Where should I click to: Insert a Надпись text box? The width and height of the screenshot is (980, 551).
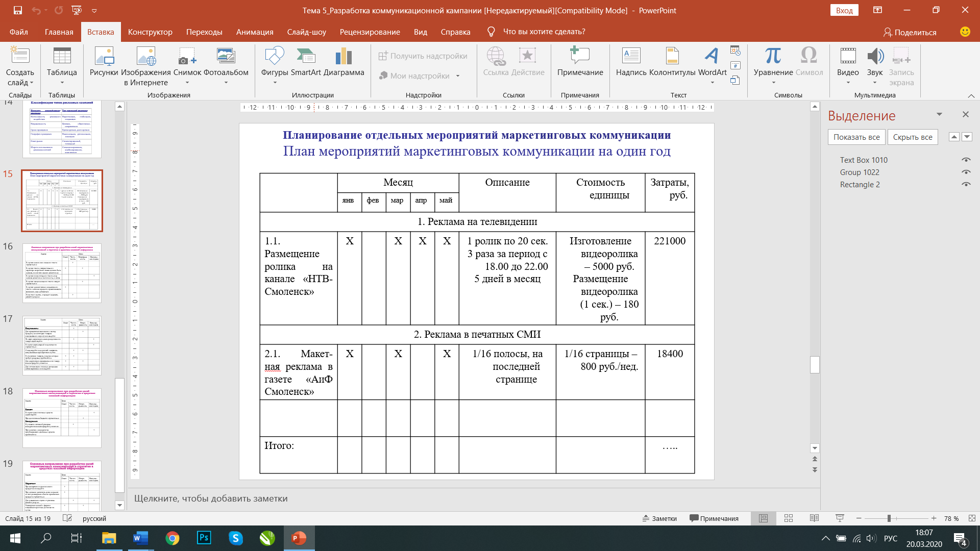pyautogui.click(x=631, y=62)
